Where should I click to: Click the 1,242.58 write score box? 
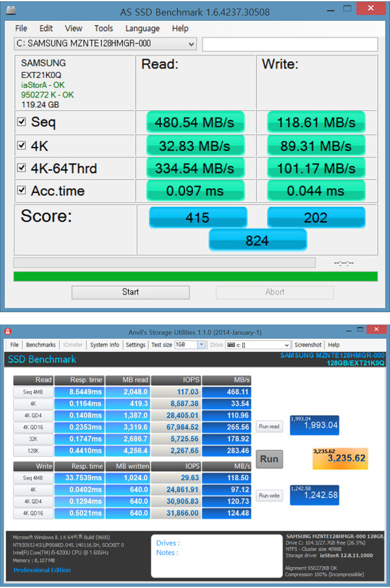pyautogui.click(x=315, y=494)
